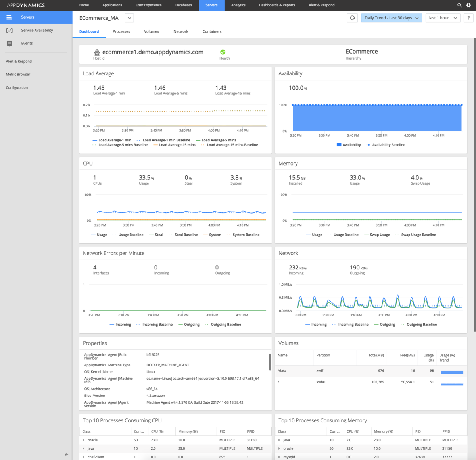Open Dashboards & Reports menu

click(277, 5)
